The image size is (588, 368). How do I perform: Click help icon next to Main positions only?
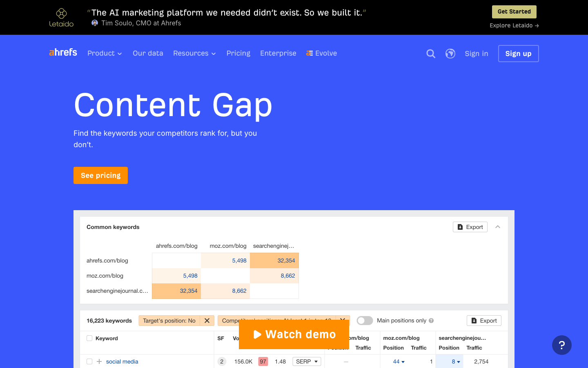tap(431, 321)
